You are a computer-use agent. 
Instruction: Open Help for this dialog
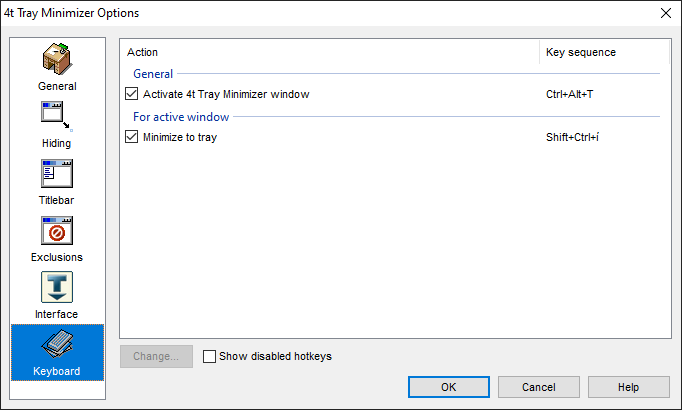[x=629, y=387]
